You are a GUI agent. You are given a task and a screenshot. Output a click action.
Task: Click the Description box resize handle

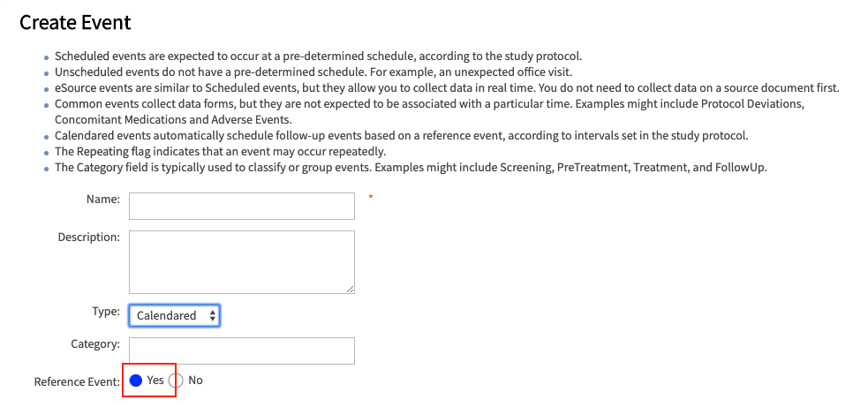[351, 289]
